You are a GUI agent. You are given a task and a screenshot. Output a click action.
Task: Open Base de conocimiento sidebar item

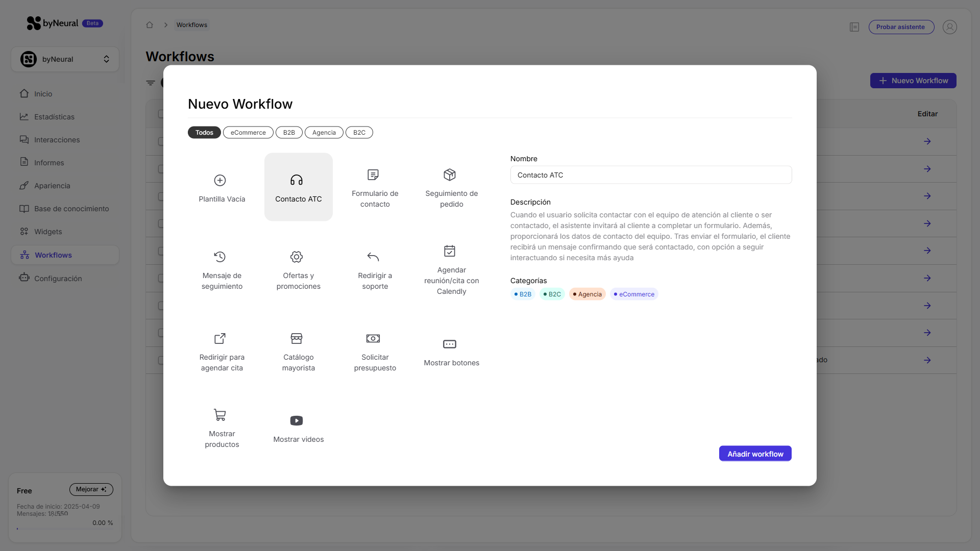point(71,209)
